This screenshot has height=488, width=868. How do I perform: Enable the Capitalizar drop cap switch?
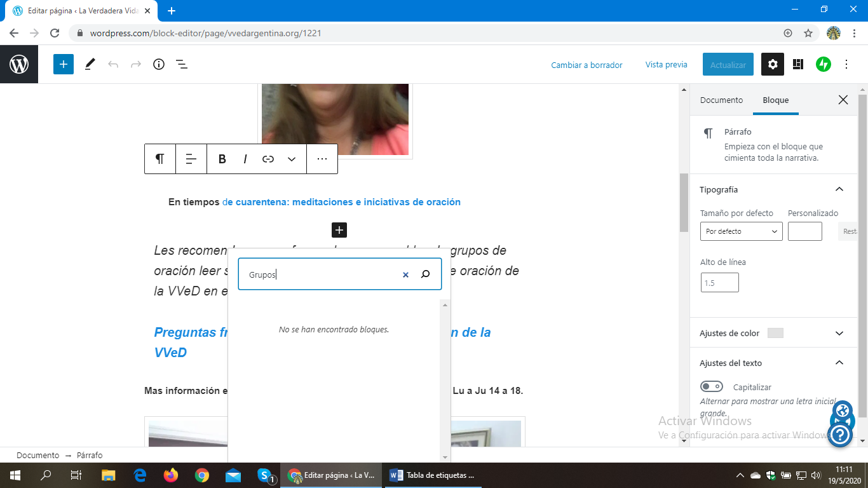712,387
